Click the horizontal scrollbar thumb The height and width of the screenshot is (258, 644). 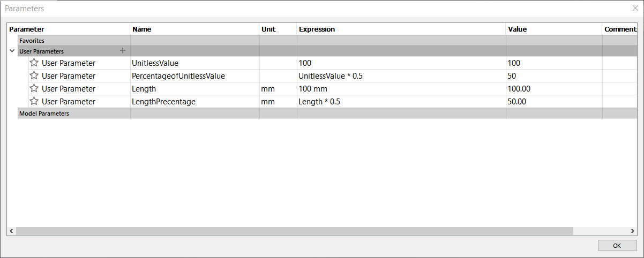point(294,231)
